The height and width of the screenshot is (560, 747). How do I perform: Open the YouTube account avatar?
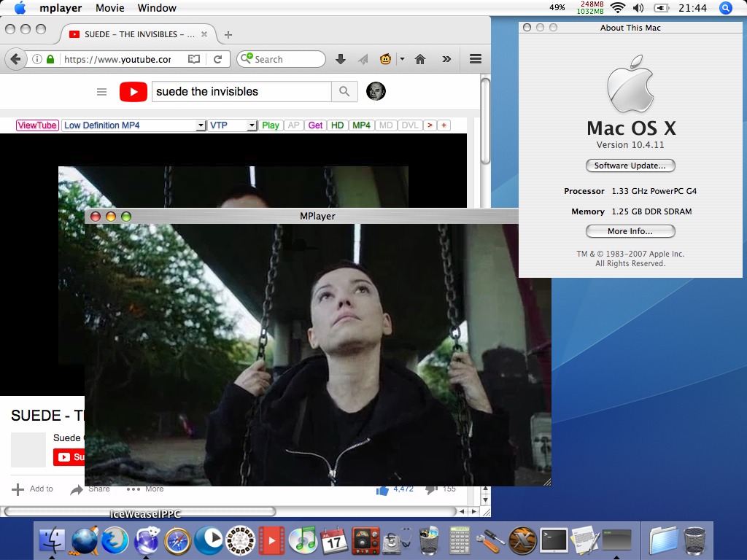(376, 91)
